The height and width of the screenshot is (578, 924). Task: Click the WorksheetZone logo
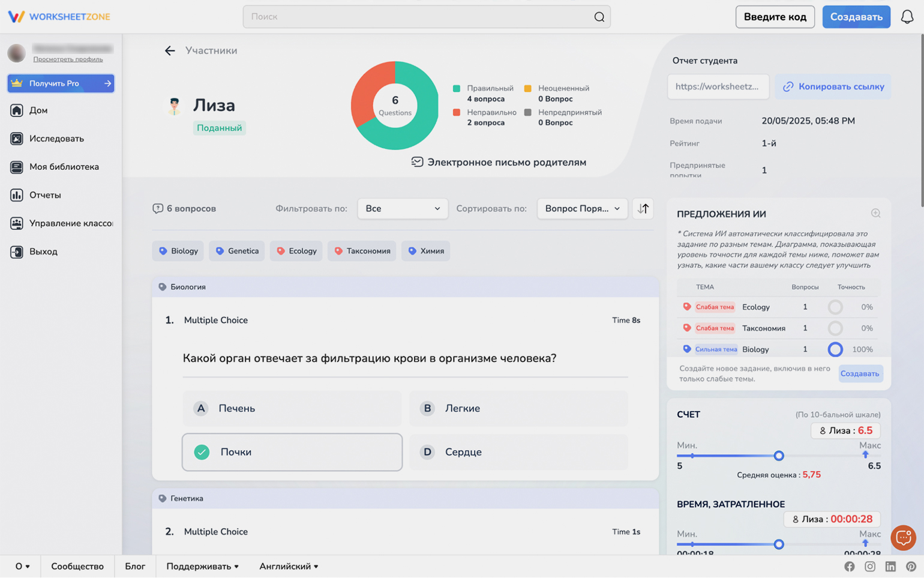(59, 17)
